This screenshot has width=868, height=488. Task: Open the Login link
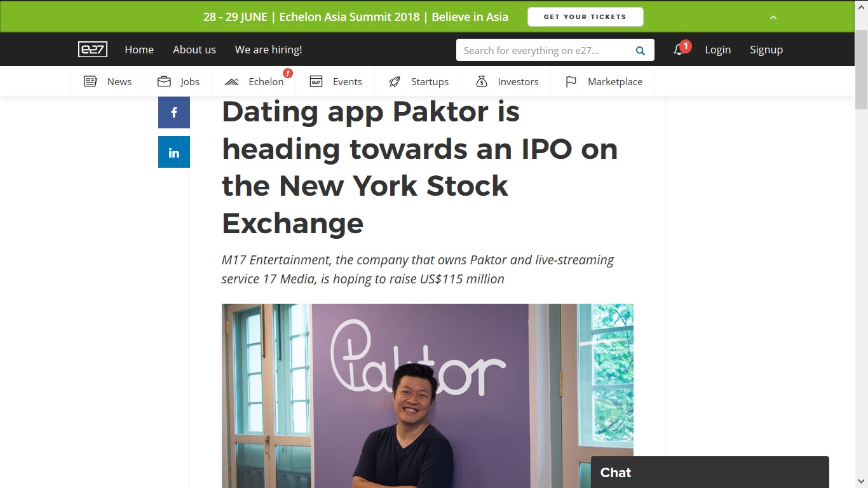point(717,50)
